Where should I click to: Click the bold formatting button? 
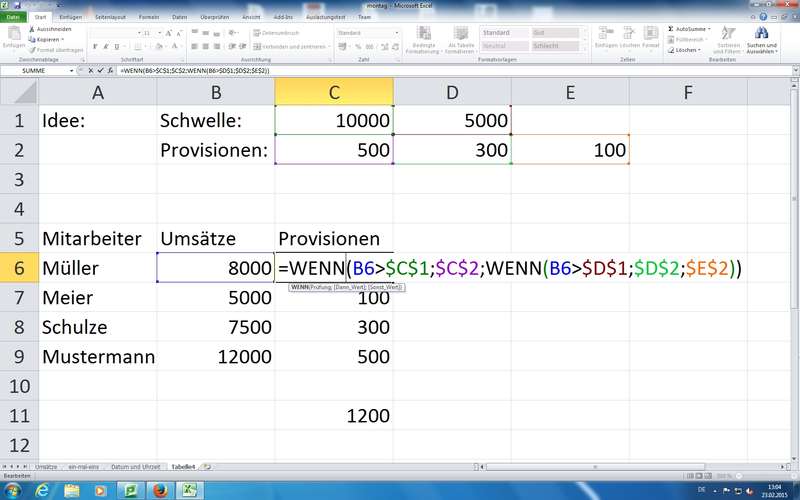click(x=95, y=46)
